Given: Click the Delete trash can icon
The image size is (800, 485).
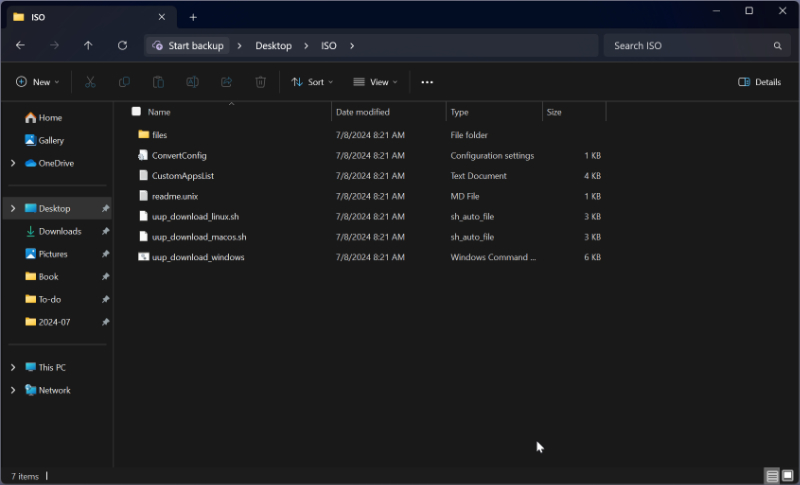Looking at the screenshot, I should (x=260, y=82).
